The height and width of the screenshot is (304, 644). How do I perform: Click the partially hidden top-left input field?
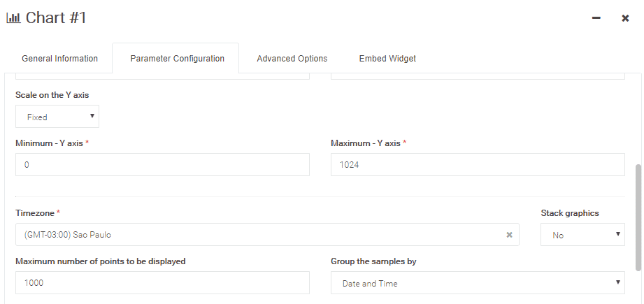[162, 75]
